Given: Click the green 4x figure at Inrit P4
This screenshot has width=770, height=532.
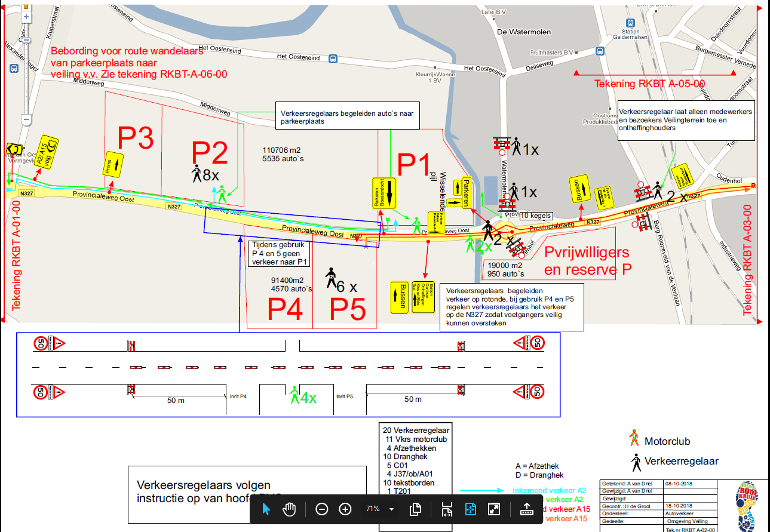Looking at the screenshot, I should 294,396.
